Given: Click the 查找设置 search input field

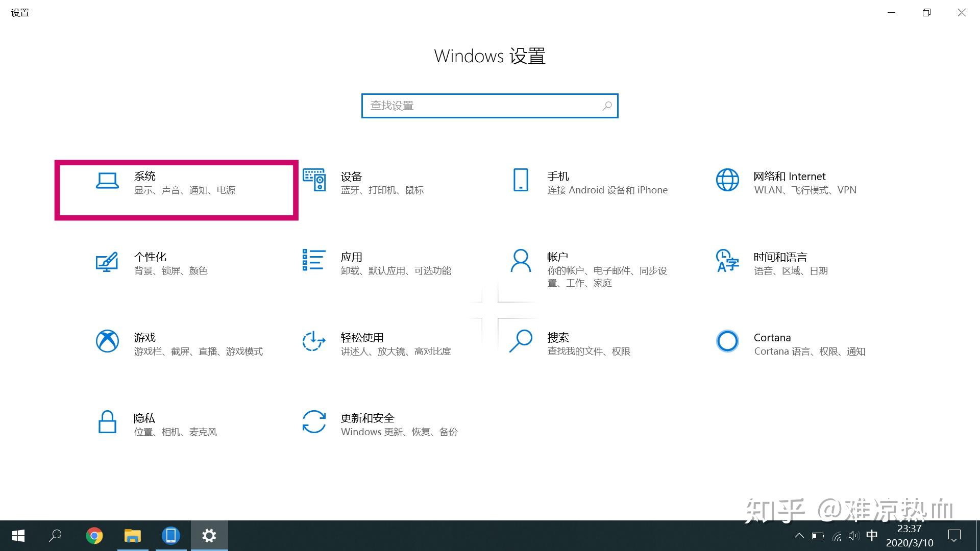Looking at the screenshot, I should coord(480,106).
